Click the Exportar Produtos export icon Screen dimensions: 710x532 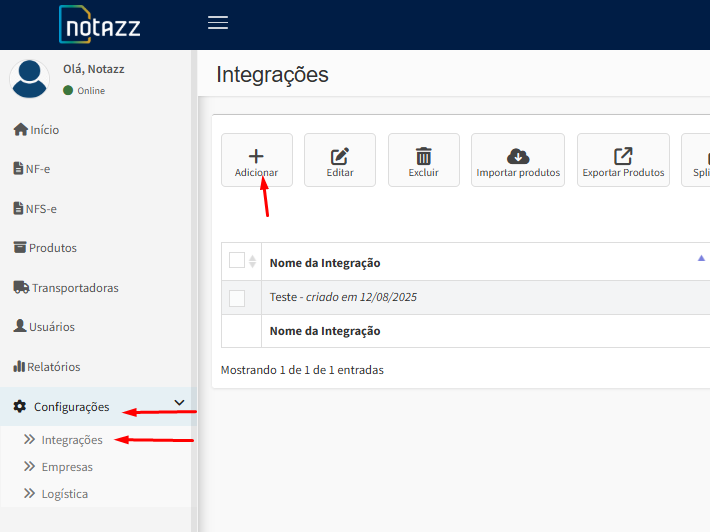click(623, 156)
